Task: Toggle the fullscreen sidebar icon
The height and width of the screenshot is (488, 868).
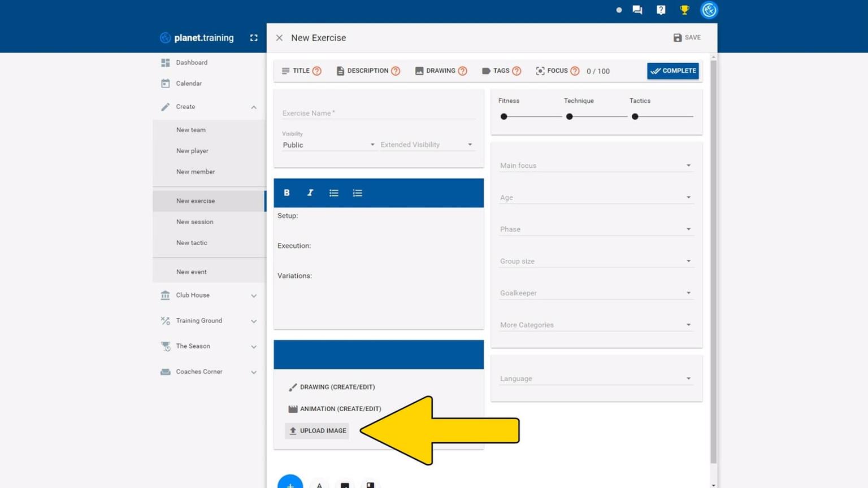Action: (254, 38)
